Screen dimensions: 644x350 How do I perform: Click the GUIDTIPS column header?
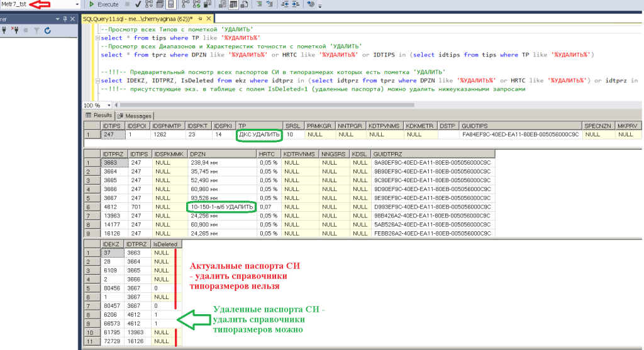pos(520,126)
